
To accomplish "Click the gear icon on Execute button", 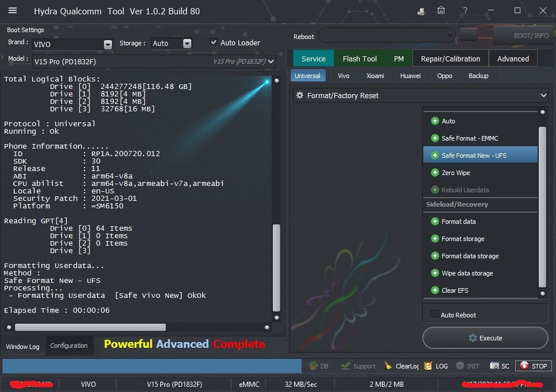I will (x=473, y=338).
